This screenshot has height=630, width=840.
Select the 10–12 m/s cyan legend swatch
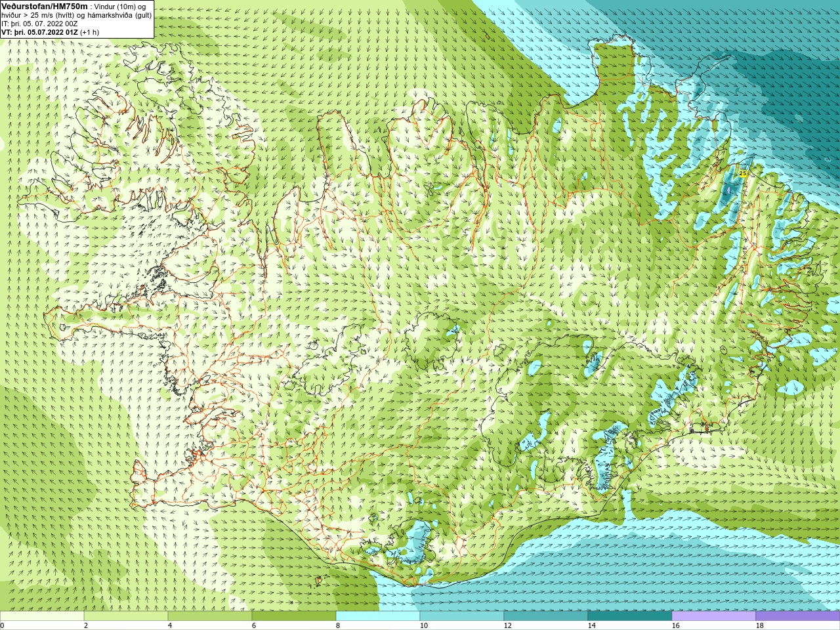click(462, 616)
